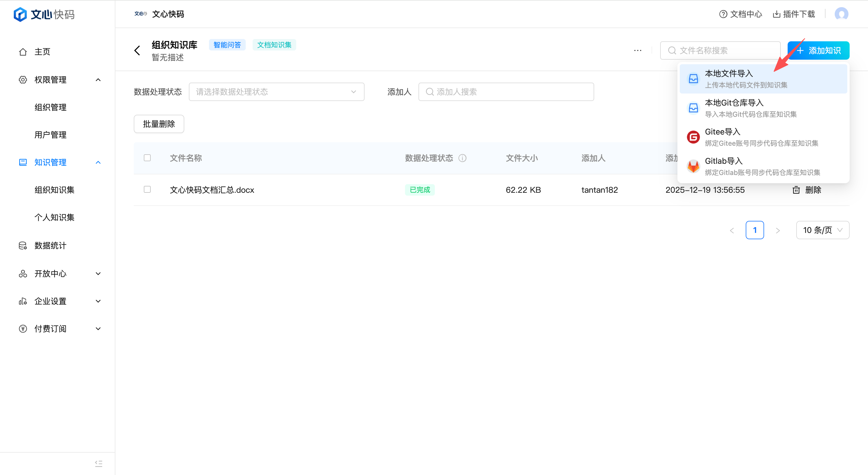Toggle the select-all checkbox in table header
Screen dimensions: 868x475
click(147, 157)
